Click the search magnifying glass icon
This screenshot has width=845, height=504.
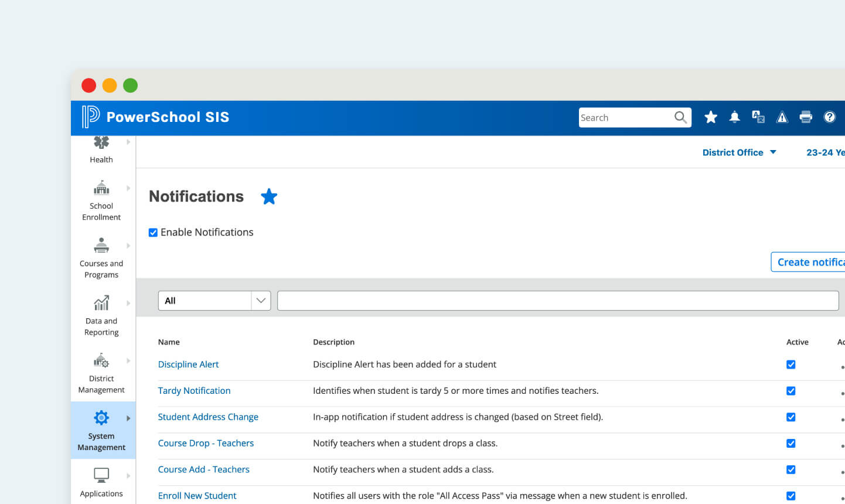pyautogui.click(x=680, y=117)
